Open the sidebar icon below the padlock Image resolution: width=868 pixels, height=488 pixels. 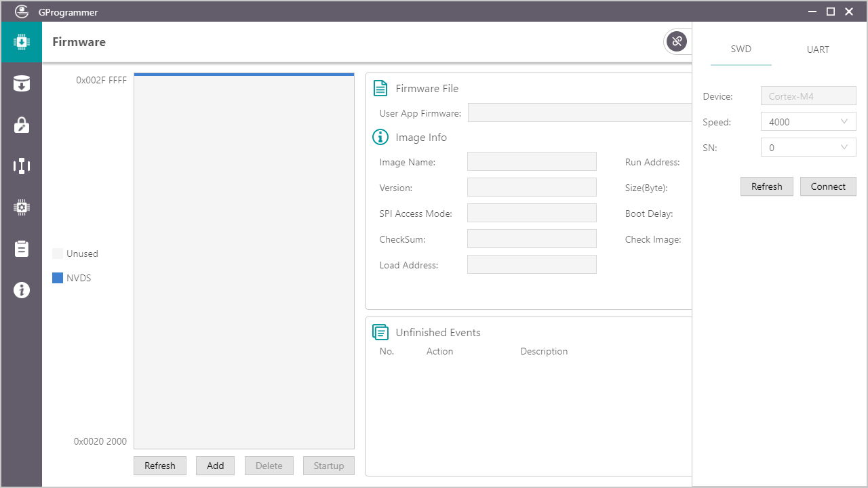pos(22,166)
